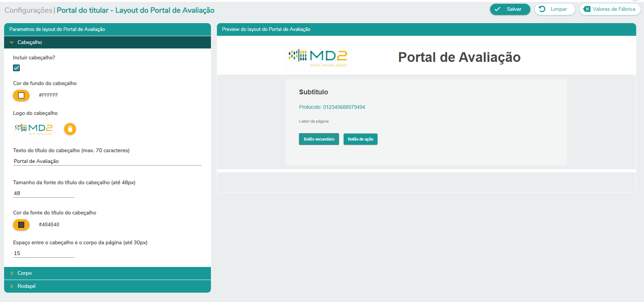The height and width of the screenshot is (302, 644).
Task: Click the Portal de Avaliação preview title
Action: (459, 57)
